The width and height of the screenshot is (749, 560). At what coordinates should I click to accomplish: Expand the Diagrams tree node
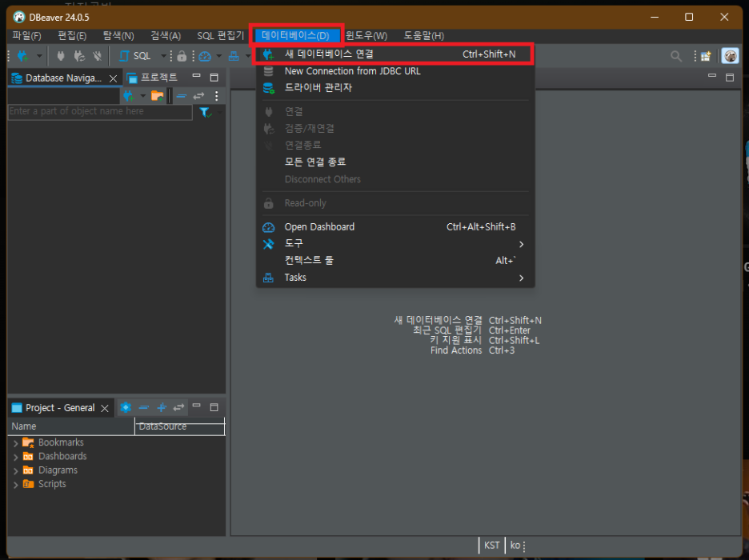(x=15, y=471)
